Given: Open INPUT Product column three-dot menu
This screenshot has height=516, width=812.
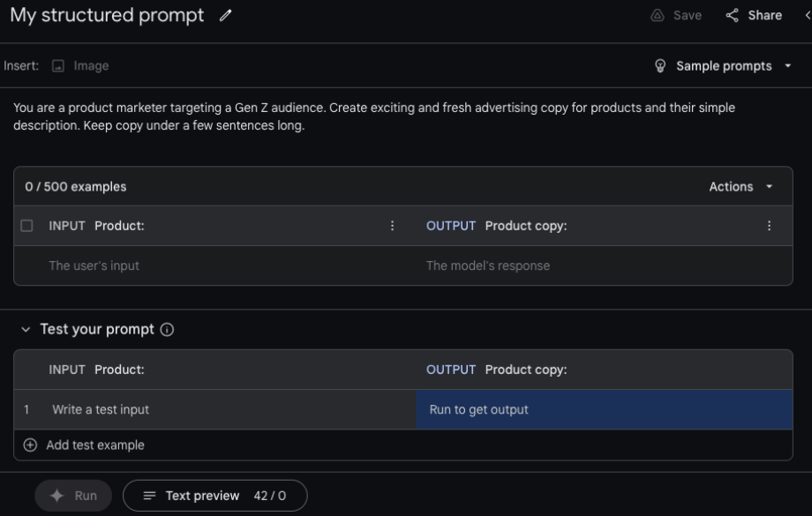Looking at the screenshot, I should [393, 226].
